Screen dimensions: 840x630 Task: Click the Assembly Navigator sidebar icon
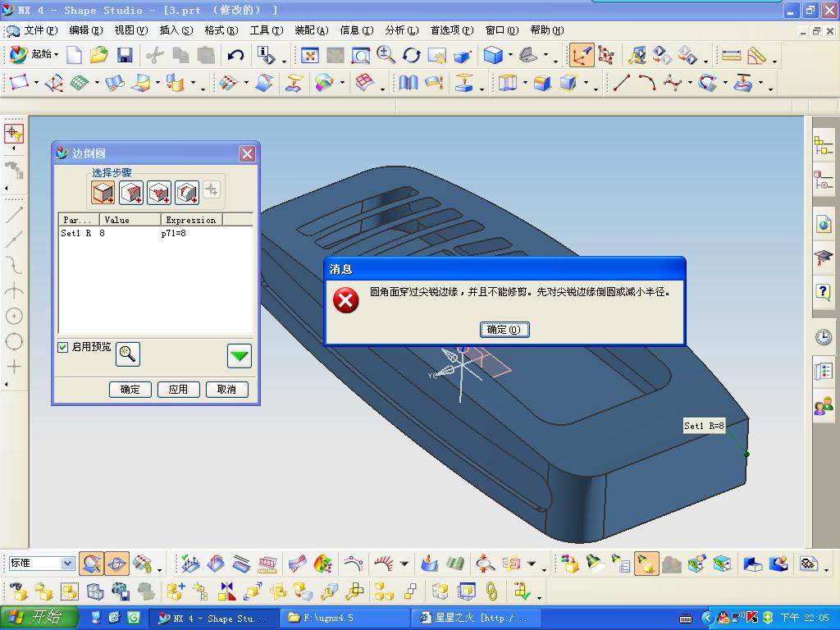pos(823,146)
